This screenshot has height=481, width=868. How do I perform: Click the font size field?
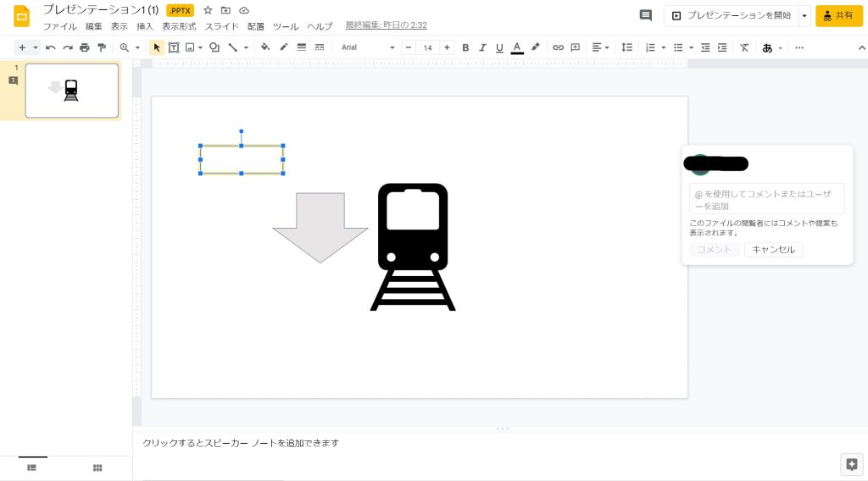click(427, 47)
